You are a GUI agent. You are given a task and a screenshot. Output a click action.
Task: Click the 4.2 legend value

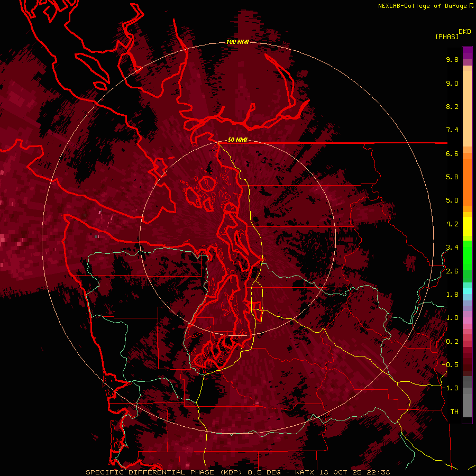[x=452, y=224]
